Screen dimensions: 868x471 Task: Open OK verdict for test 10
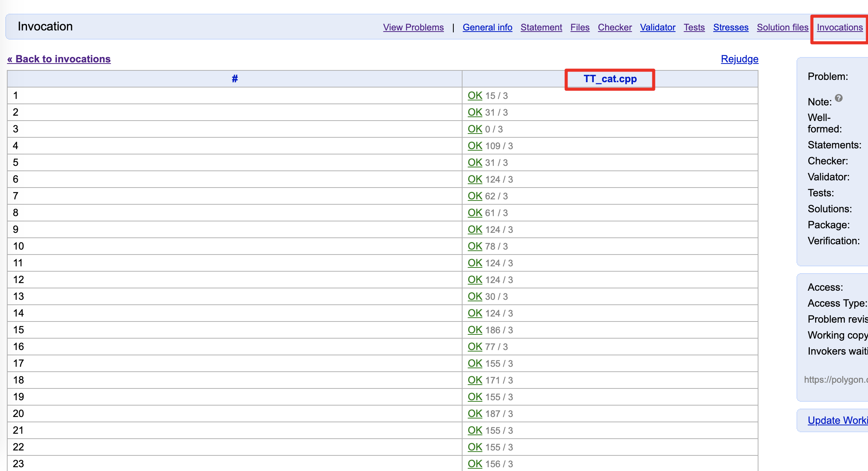tap(475, 246)
